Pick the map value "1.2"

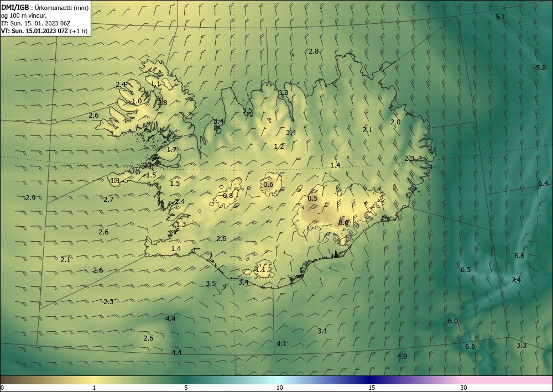click(279, 147)
